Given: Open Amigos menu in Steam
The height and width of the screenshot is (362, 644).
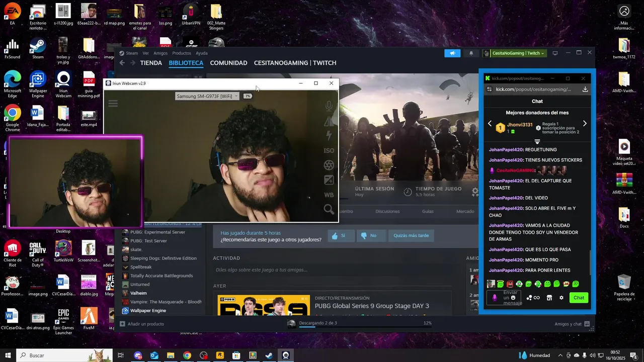Looking at the screenshot, I should [x=160, y=53].
